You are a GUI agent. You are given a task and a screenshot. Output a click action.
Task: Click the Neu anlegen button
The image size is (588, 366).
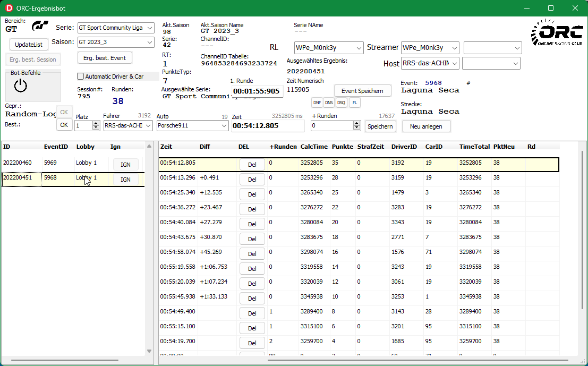click(x=426, y=126)
